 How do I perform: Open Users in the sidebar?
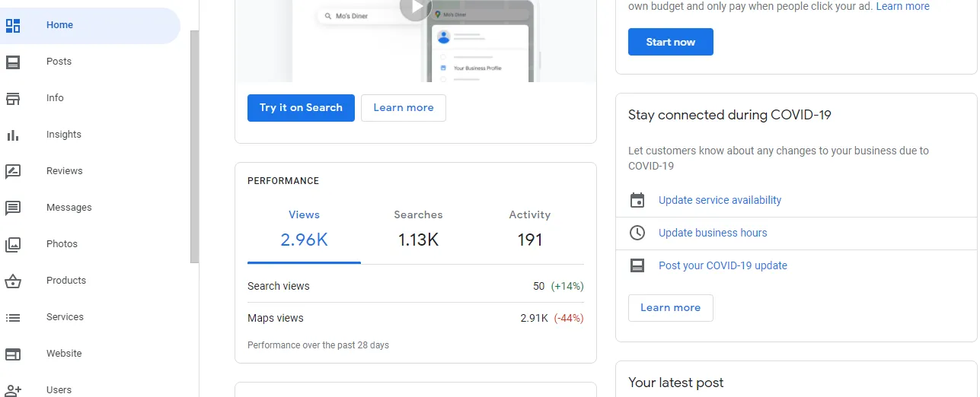click(x=90, y=386)
